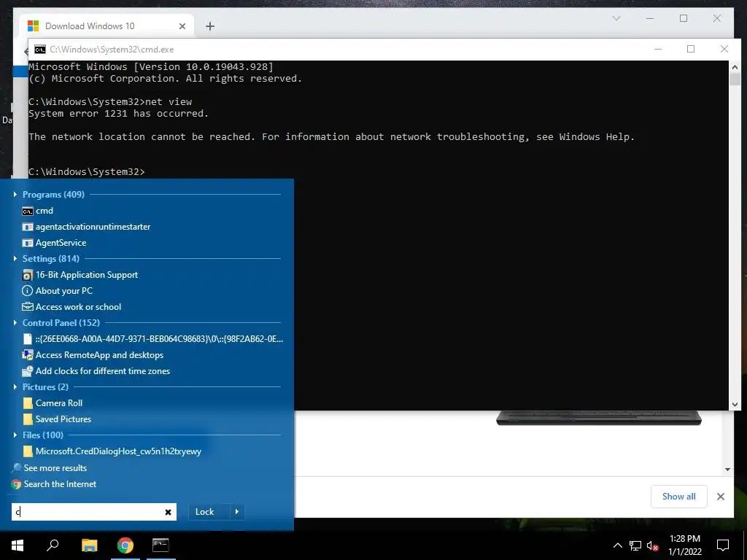The width and height of the screenshot is (747, 560).
Task: Show hidden system tray icons
Action: [617, 545]
